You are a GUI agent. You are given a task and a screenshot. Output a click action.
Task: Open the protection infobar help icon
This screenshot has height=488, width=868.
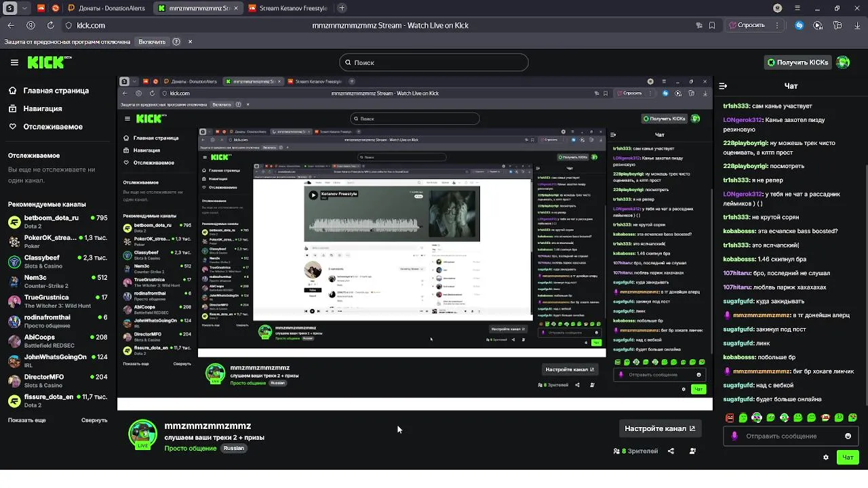[176, 41]
